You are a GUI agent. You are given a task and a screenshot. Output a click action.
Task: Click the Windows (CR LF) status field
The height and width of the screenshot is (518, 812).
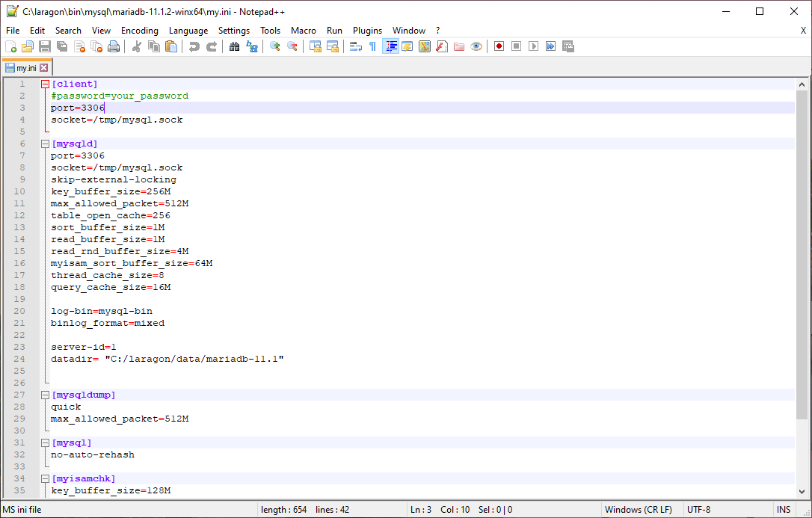tap(638, 510)
